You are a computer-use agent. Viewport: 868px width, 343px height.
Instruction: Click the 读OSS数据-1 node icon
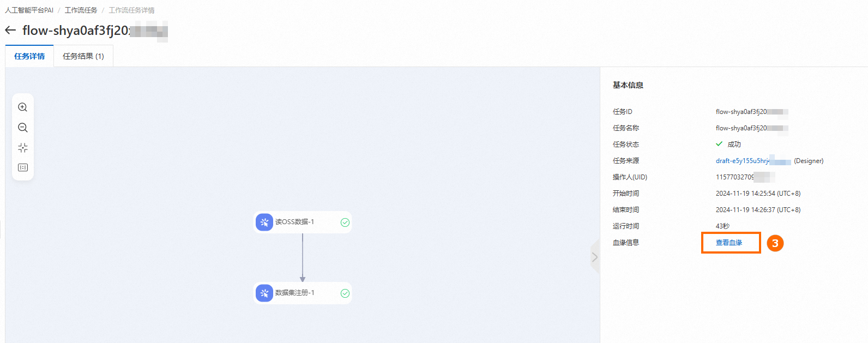point(264,222)
